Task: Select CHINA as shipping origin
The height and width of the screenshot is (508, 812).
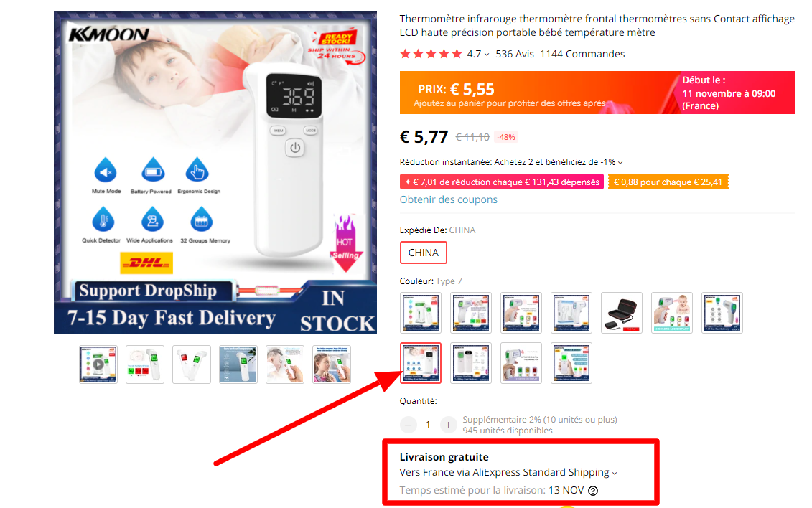Action: [423, 253]
